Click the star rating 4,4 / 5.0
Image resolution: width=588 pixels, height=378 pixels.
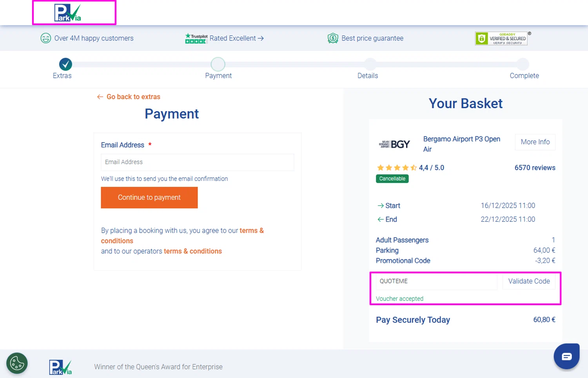point(410,168)
